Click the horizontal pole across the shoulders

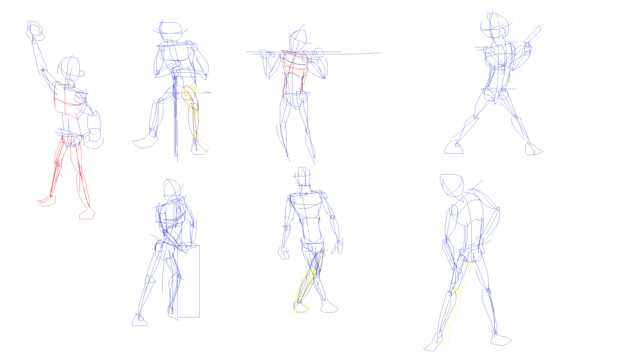click(350, 54)
